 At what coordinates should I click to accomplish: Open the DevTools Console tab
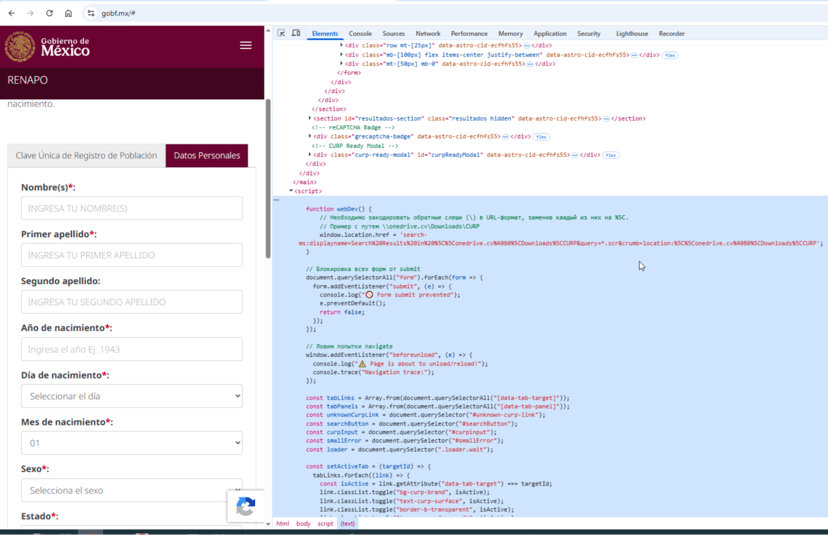[x=360, y=33]
